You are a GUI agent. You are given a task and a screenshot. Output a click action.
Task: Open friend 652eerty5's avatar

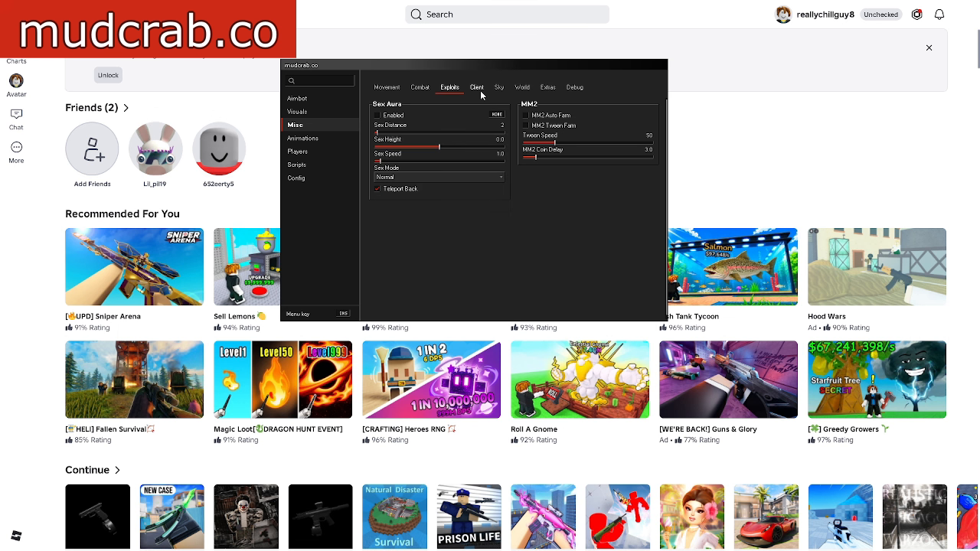coord(219,149)
